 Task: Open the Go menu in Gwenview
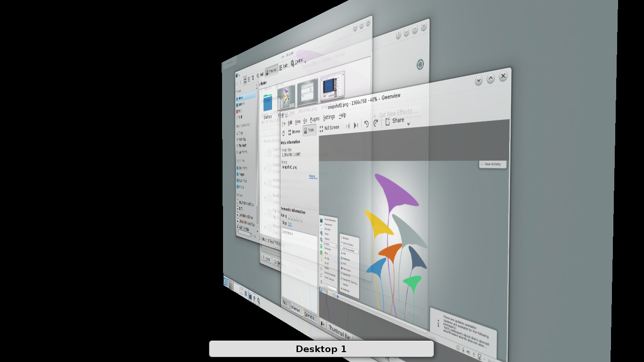[305, 121]
